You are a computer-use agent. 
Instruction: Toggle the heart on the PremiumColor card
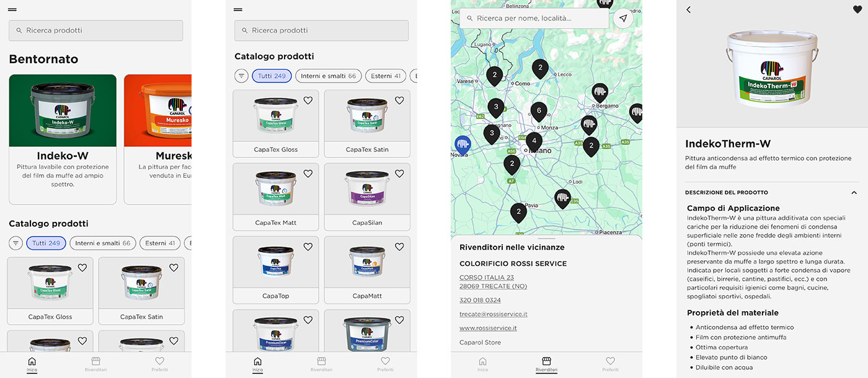click(399, 320)
